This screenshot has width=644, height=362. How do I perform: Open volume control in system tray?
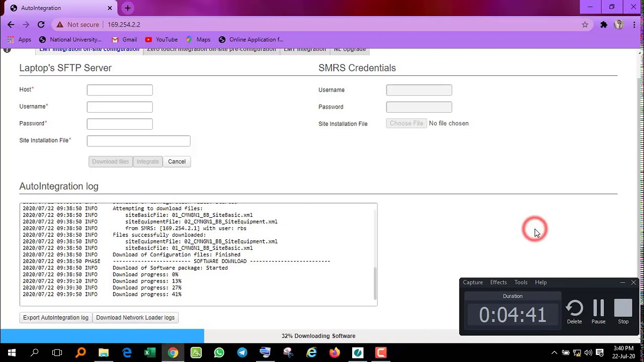(588, 353)
